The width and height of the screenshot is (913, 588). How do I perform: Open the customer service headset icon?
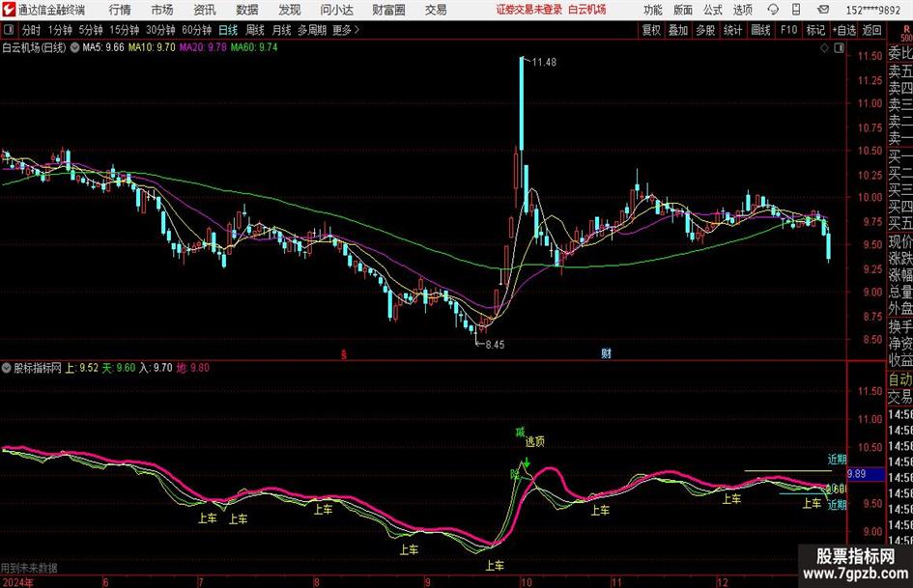coord(773,10)
